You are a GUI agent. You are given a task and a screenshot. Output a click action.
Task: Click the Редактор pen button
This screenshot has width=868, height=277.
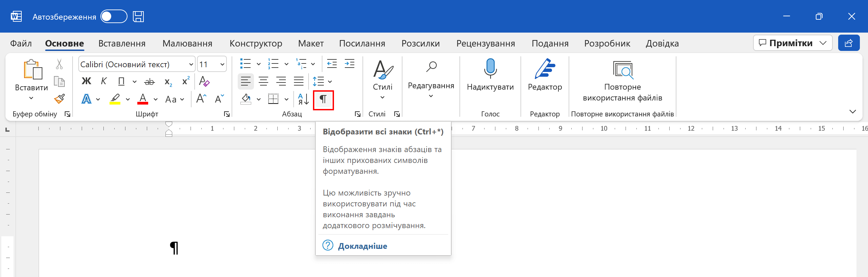tap(545, 75)
